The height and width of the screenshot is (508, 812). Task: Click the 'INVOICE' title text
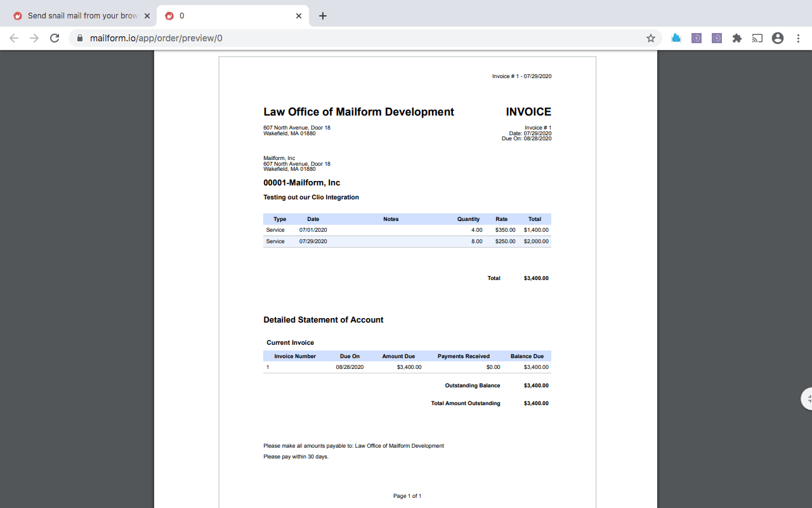[528, 112]
